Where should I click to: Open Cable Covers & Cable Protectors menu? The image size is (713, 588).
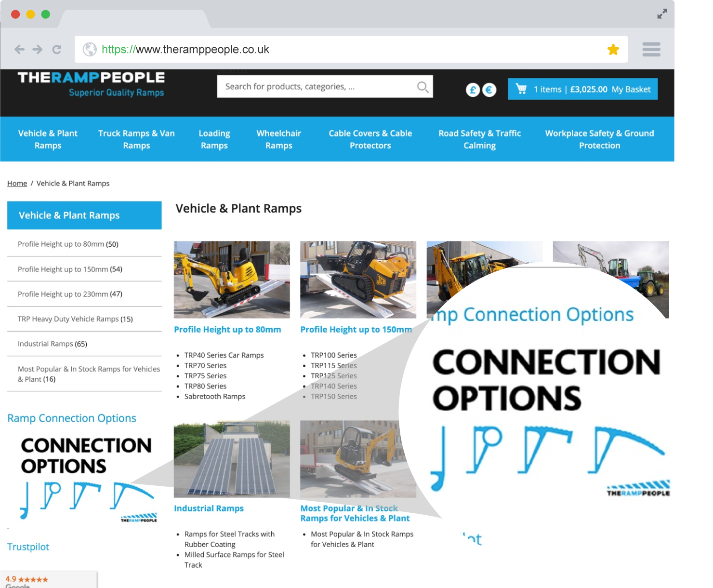point(370,139)
